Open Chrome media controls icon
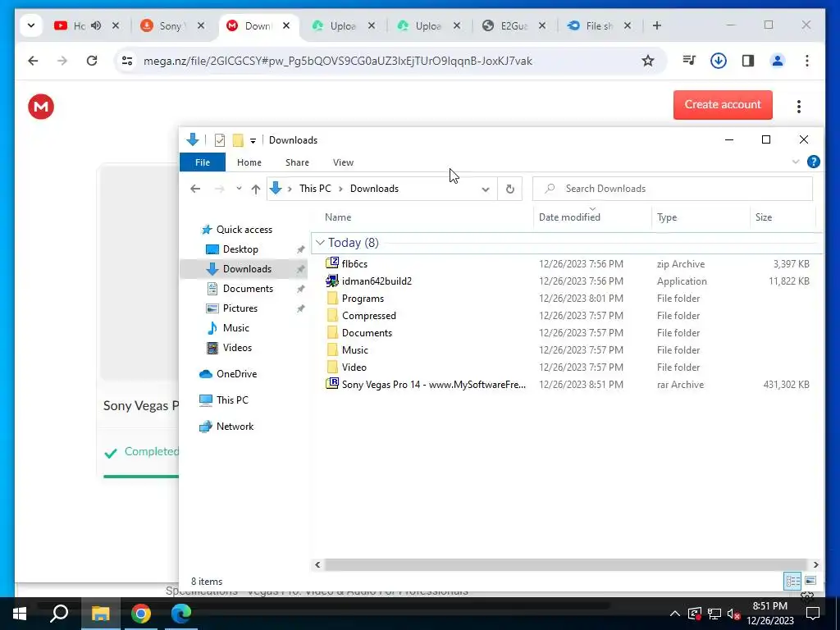840x630 pixels. tap(689, 61)
